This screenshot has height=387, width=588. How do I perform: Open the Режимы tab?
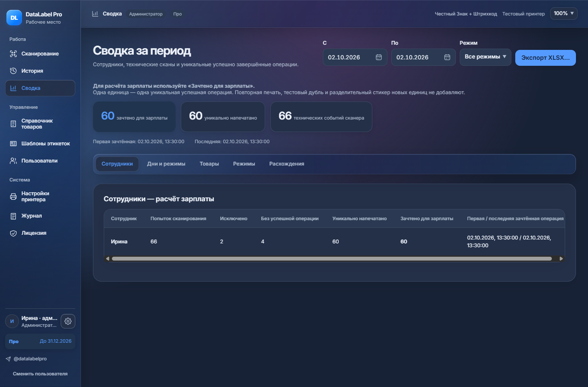click(244, 164)
